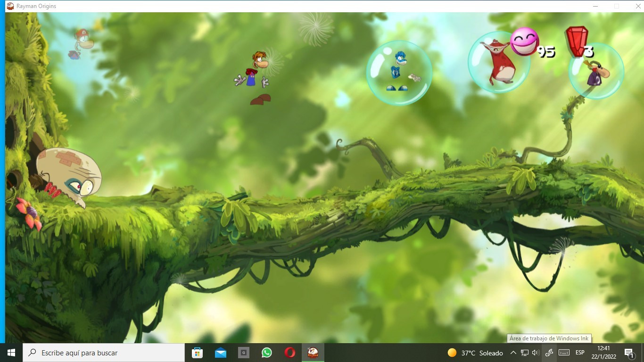Click the network status icon in the tray
Screen dimensions: 644x362
(524, 352)
